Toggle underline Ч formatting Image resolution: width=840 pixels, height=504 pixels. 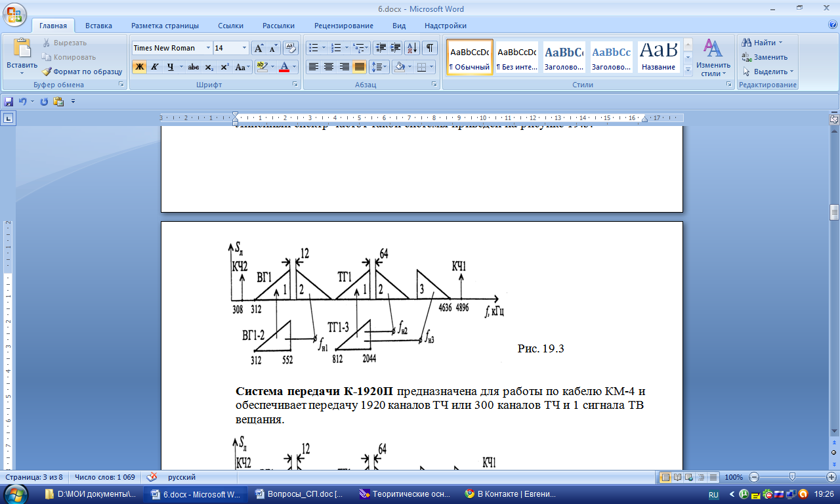(171, 67)
